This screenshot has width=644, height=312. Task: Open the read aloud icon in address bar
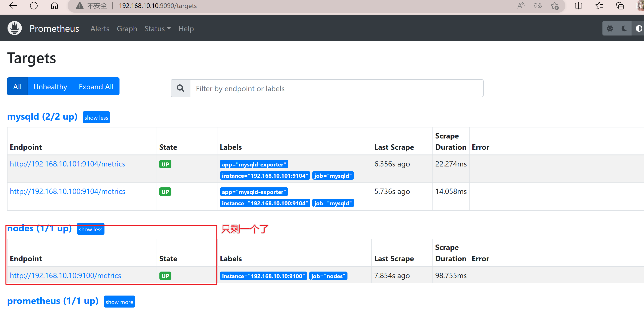click(x=521, y=5)
